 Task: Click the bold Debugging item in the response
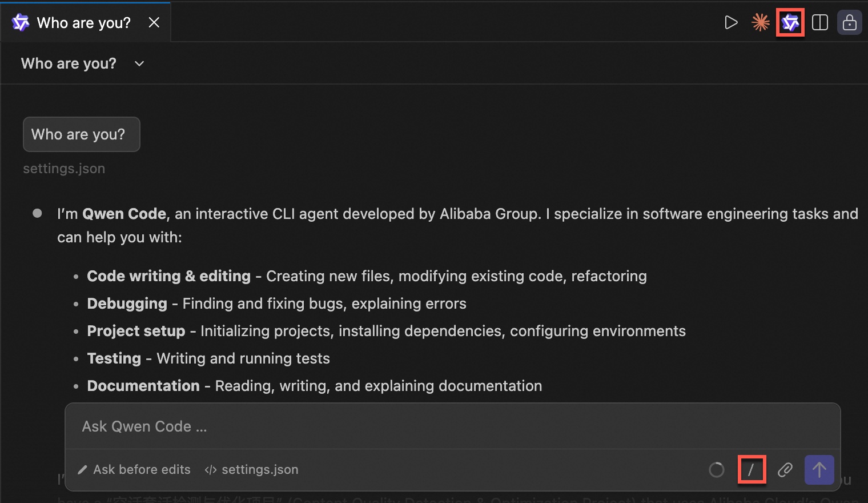click(x=127, y=304)
